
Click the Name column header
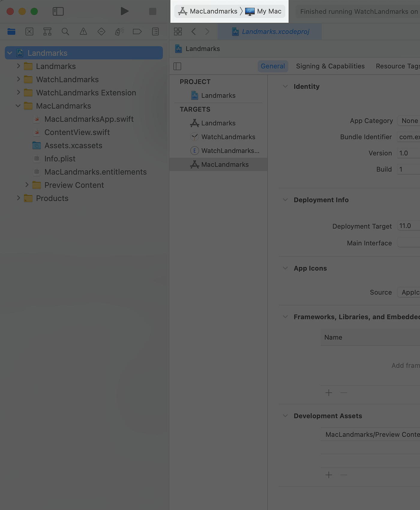(x=370, y=337)
